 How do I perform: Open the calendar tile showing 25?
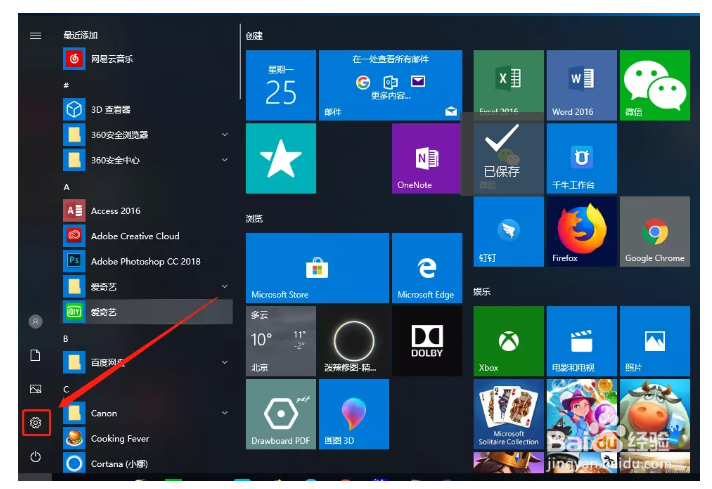[281, 85]
